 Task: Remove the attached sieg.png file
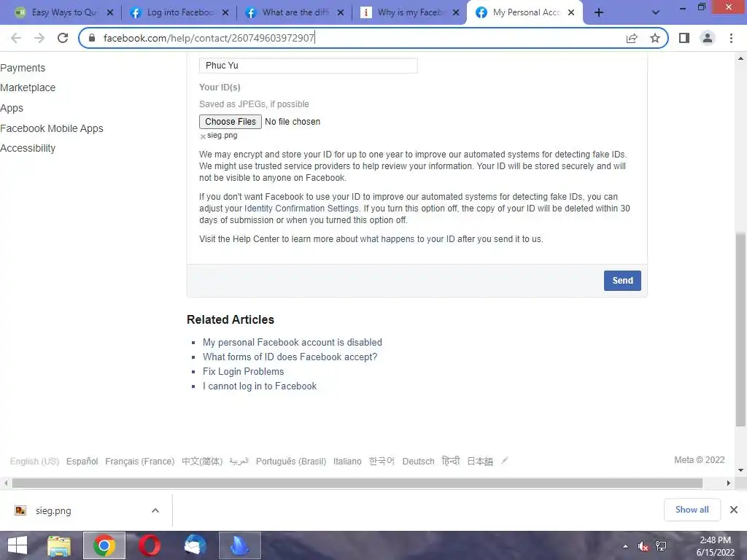(203, 136)
